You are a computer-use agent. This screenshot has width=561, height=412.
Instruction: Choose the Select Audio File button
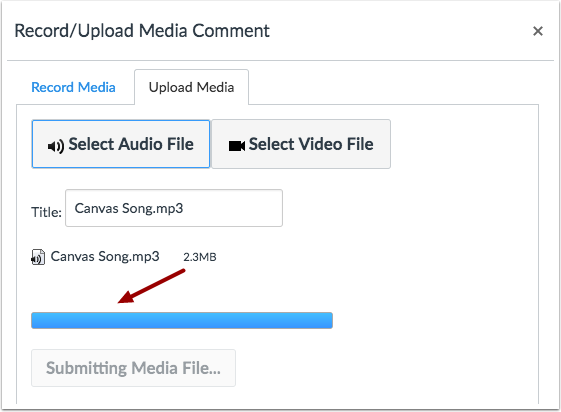(121, 144)
